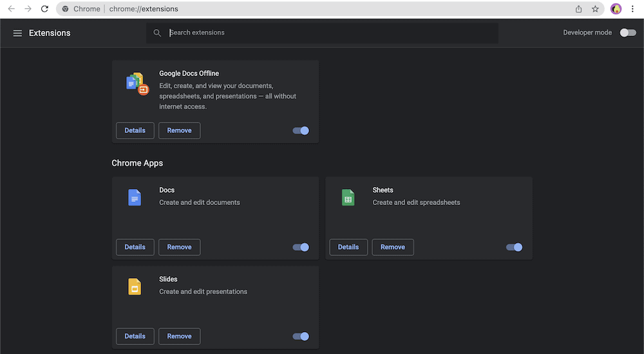Open Details for the Sheets app
The height and width of the screenshot is (354, 644).
coord(348,247)
